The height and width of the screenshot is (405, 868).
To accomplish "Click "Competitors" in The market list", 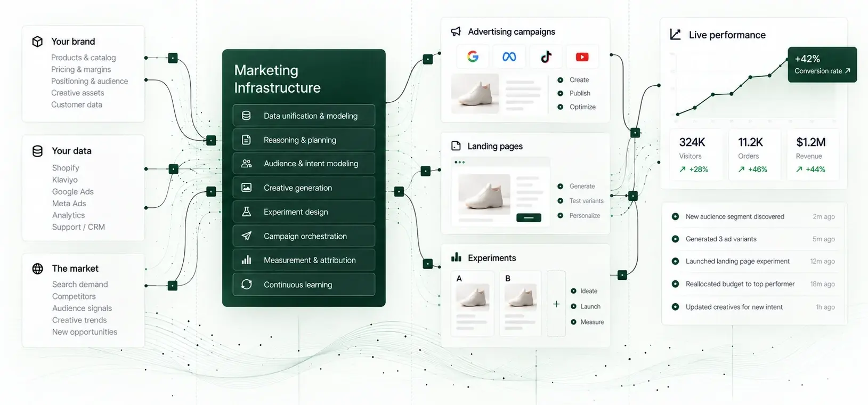I will pos(74,296).
